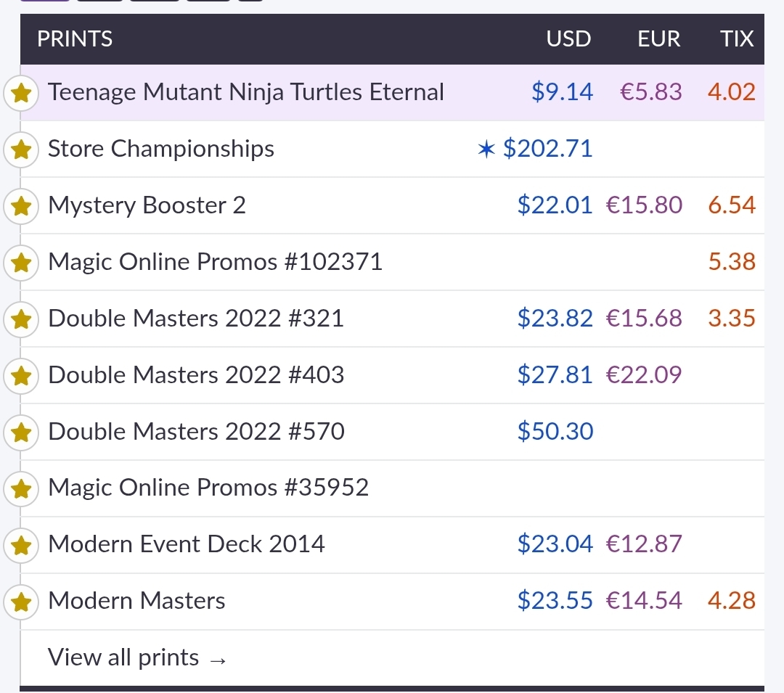
Task: Select Teenage Mutant Ninja Turtles Eternal print
Action: pyautogui.click(x=245, y=92)
